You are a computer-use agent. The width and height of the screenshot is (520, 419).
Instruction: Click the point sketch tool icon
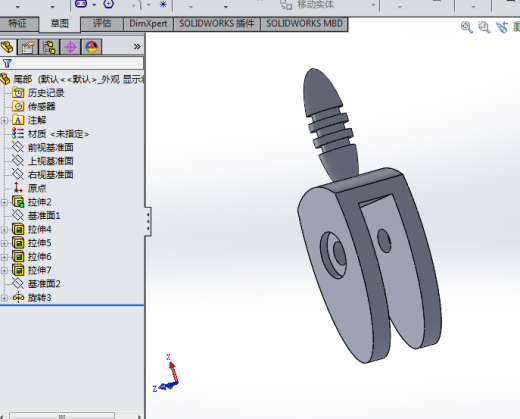[x=163, y=4]
